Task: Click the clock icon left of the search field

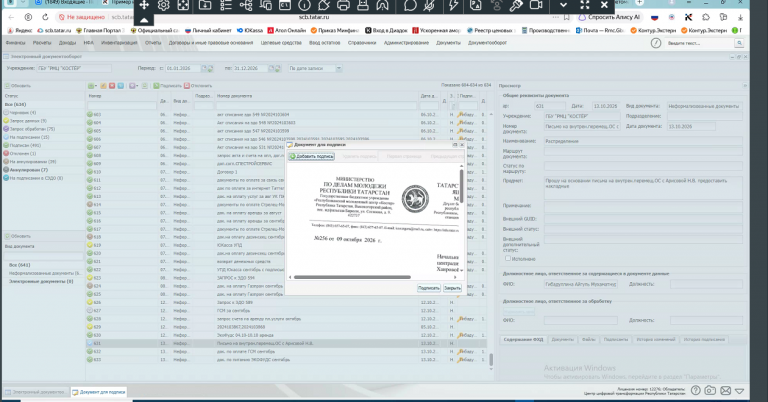Action: click(656, 43)
